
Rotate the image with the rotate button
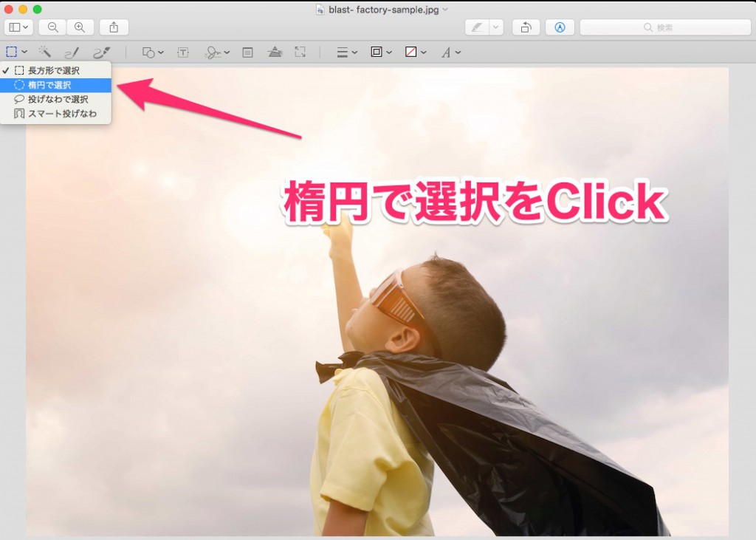(526, 27)
